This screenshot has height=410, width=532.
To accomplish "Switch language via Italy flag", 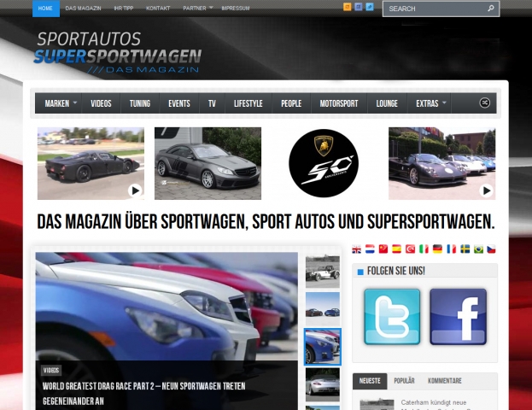I will [424, 249].
